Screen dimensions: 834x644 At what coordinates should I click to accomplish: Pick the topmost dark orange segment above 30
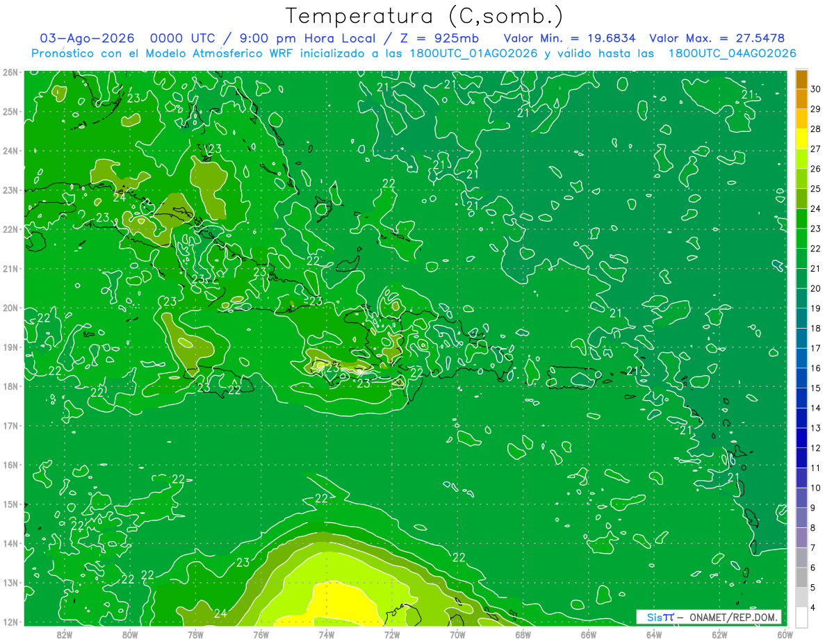pyautogui.click(x=801, y=79)
